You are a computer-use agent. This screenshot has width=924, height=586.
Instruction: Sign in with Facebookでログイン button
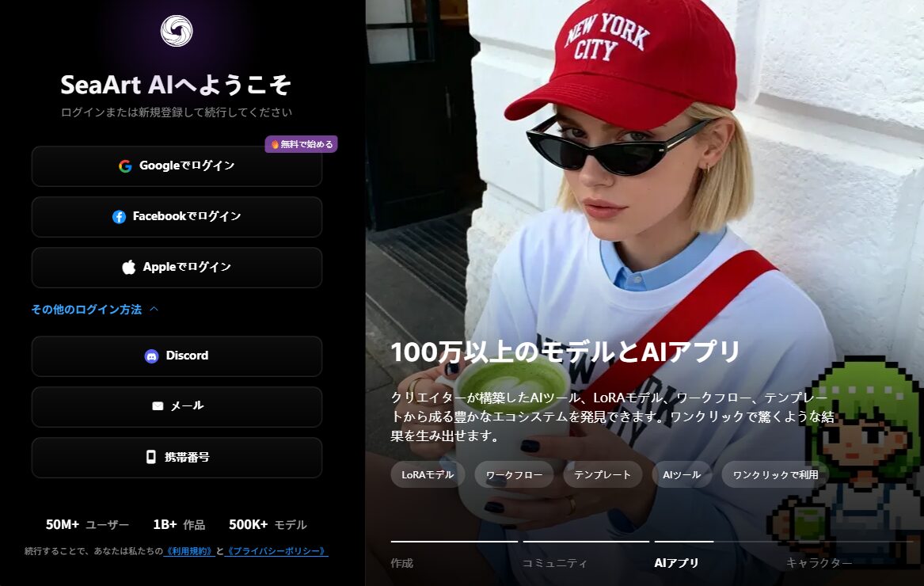coord(177,217)
